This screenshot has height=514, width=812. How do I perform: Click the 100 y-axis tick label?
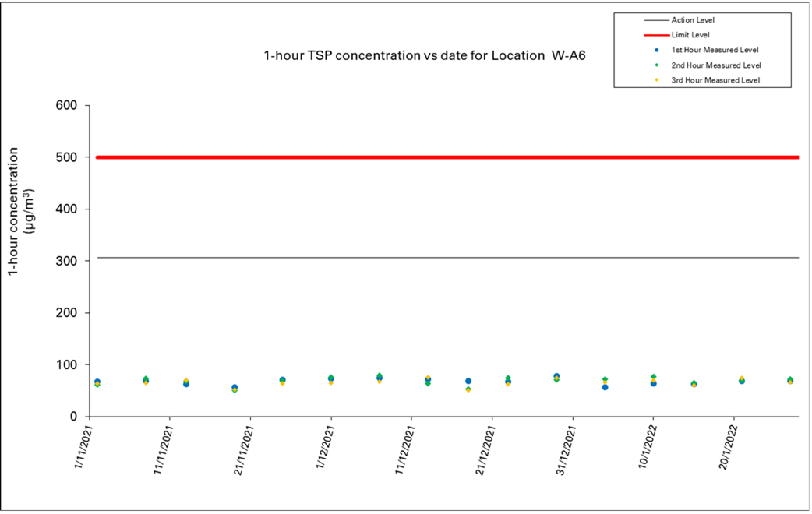click(67, 365)
